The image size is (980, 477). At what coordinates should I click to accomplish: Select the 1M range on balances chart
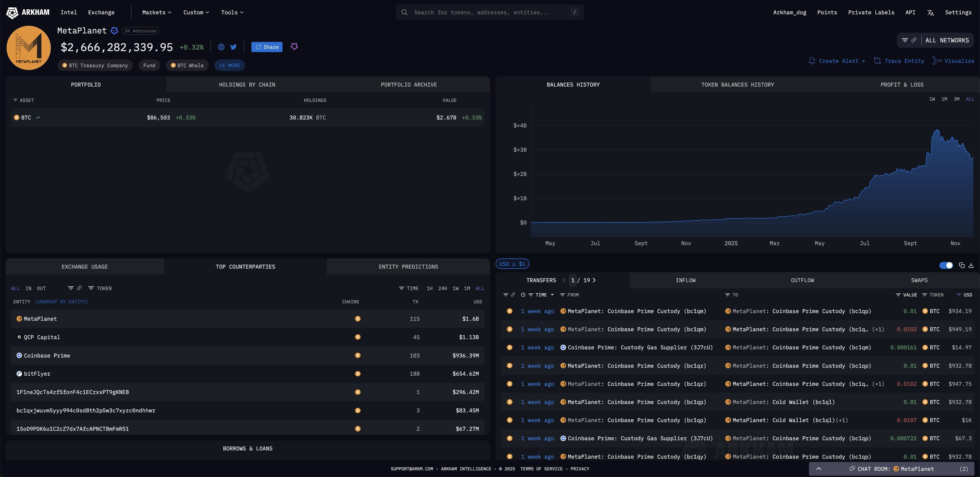pyautogui.click(x=944, y=99)
